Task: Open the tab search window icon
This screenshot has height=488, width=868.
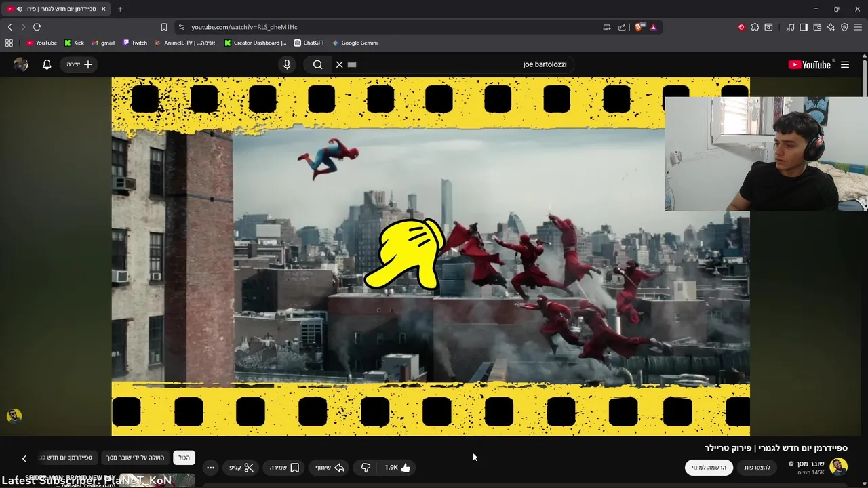Action: pos(768,27)
